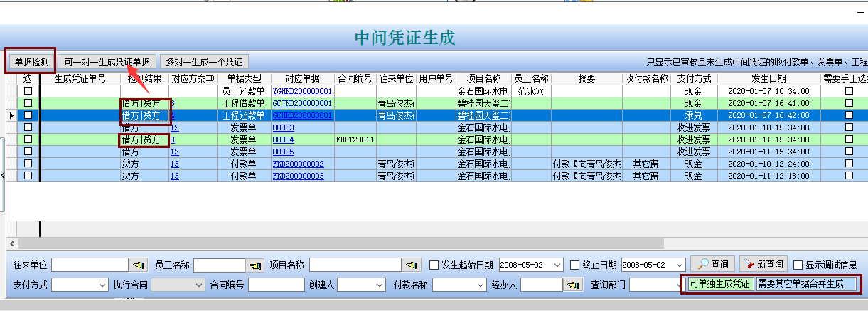
Task: Focus the 员工名称 input field
Action: click(x=219, y=265)
